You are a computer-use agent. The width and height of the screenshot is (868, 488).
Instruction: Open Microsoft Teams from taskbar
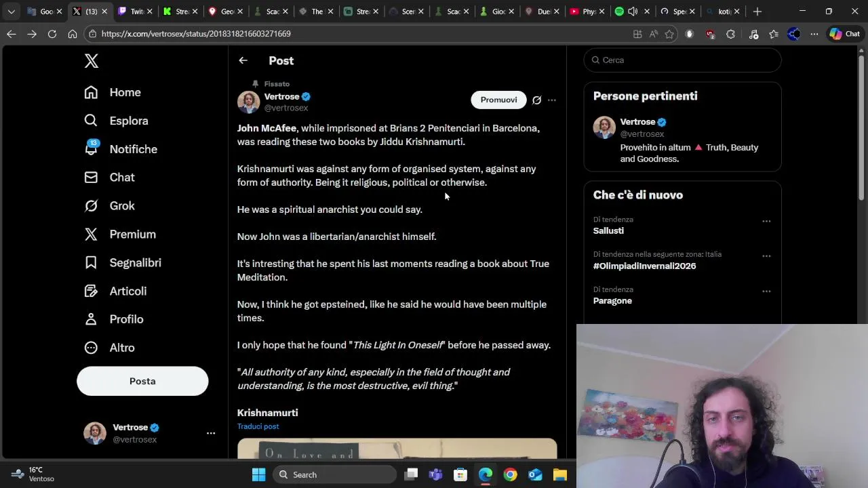[x=435, y=474]
